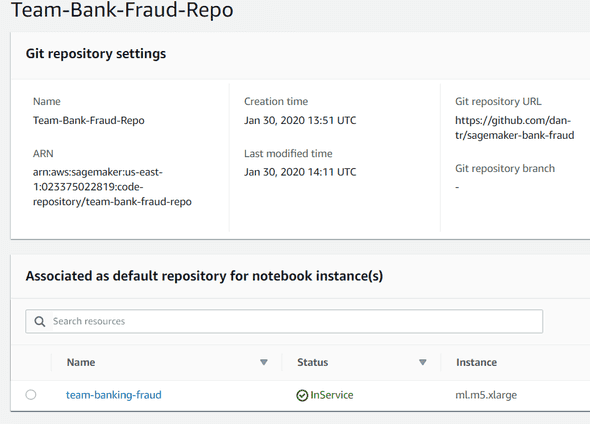The height and width of the screenshot is (424, 590).
Task: Focus the Search resources field
Action: [284, 321]
